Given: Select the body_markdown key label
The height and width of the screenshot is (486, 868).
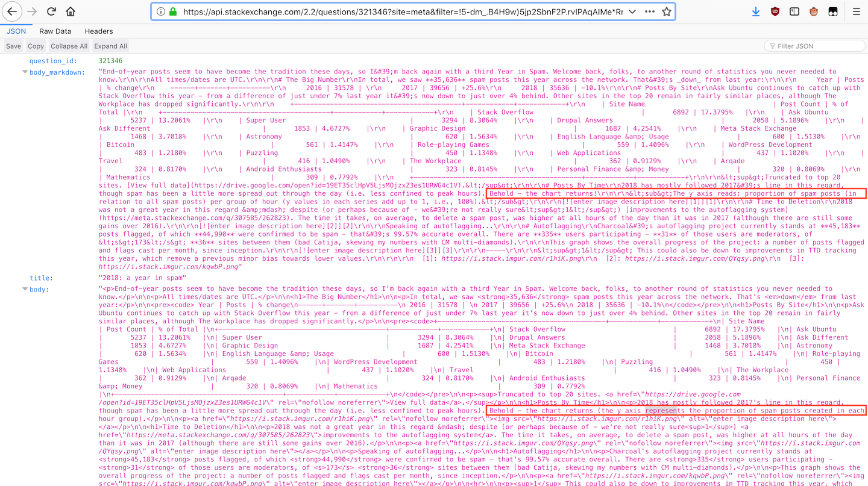Looking at the screenshot, I should coord(57,72).
